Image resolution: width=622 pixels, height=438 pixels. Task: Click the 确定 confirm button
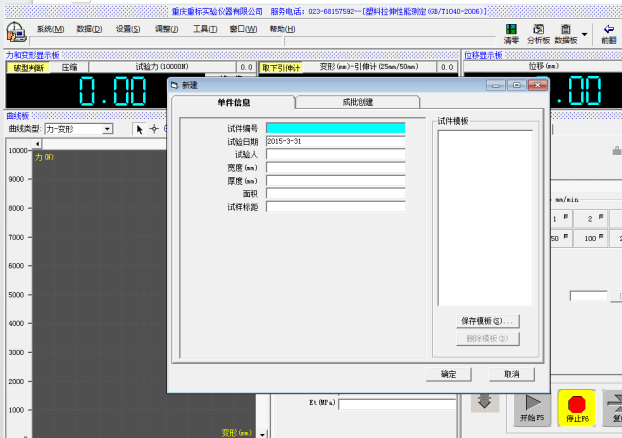pyautogui.click(x=448, y=374)
